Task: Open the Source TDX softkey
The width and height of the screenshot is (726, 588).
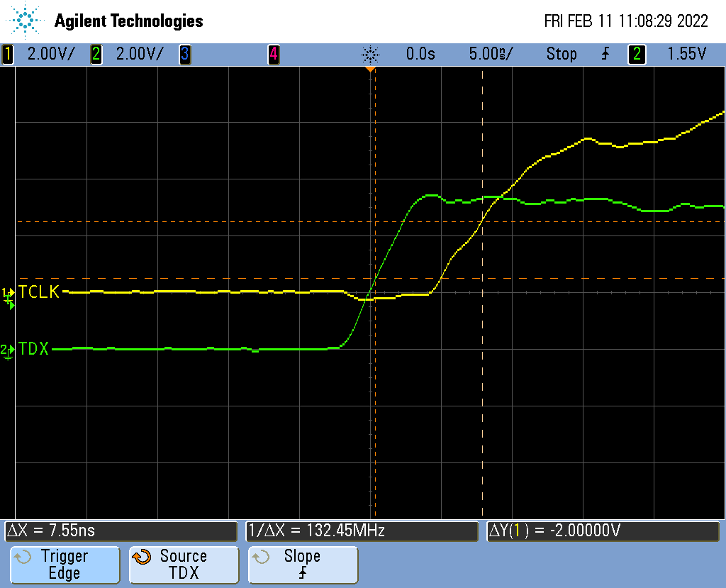Action: [x=183, y=565]
